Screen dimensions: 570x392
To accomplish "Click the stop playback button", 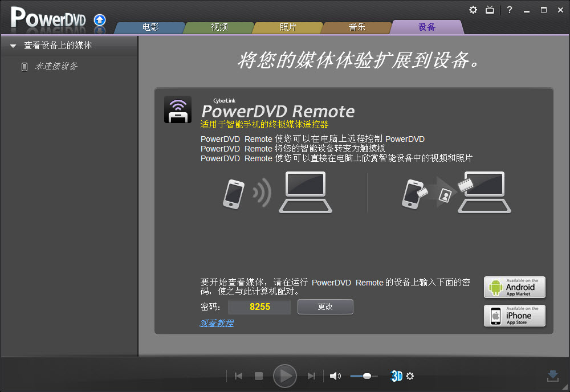I will 258,376.
